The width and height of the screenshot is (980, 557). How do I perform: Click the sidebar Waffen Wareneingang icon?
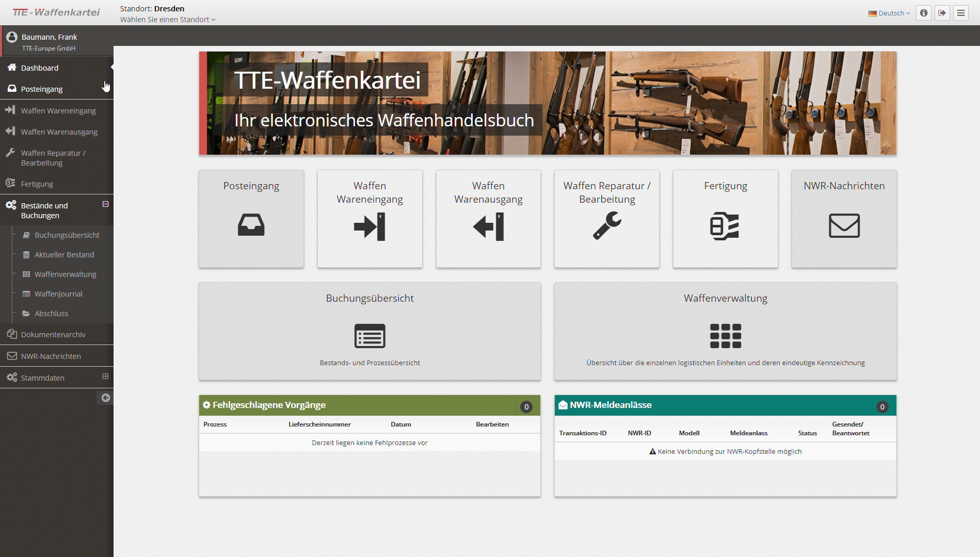[10, 110]
